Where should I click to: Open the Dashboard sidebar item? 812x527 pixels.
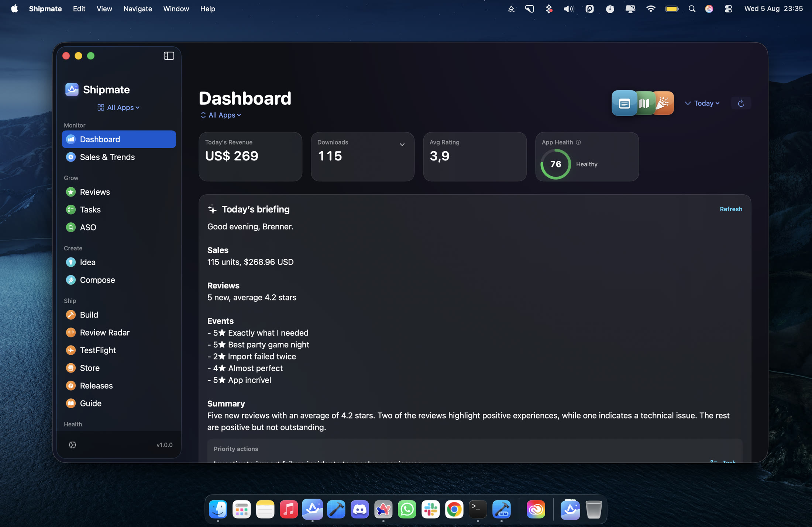119,139
